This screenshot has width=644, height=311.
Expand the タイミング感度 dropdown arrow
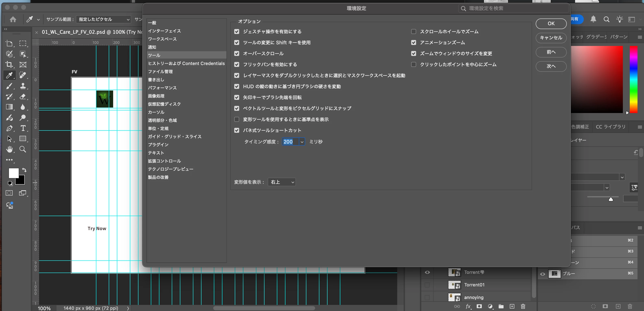302,142
